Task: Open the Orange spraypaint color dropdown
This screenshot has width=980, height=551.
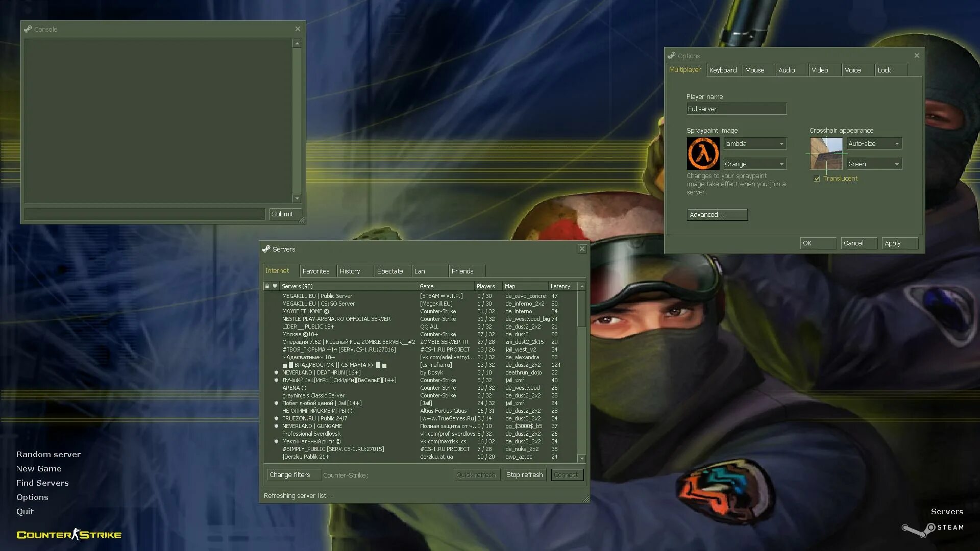Action: click(x=755, y=164)
